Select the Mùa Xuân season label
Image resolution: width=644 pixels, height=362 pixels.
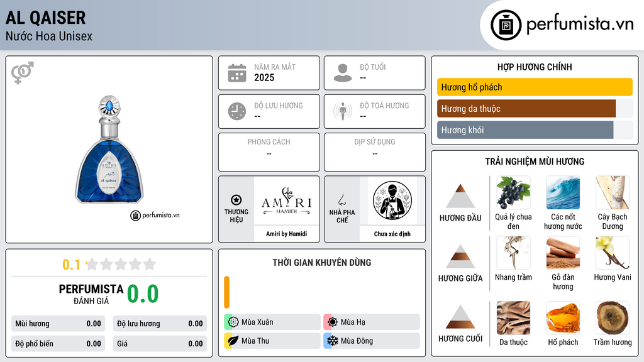[257, 322]
